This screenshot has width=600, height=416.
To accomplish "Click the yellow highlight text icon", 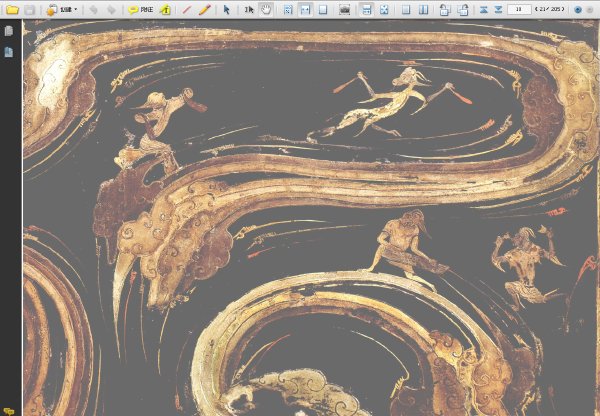I will [165, 10].
